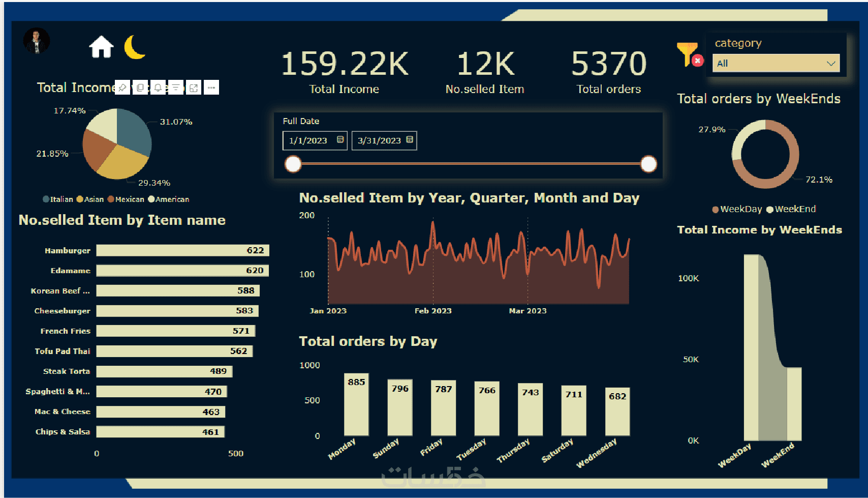Select the Mexican legend item
This screenshot has height=498, width=868.
point(126,199)
